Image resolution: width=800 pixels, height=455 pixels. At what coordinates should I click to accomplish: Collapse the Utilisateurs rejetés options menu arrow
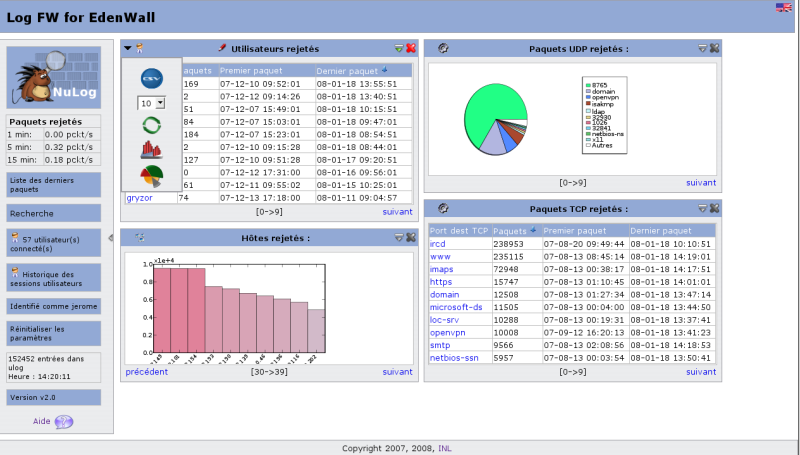(128, 48)
